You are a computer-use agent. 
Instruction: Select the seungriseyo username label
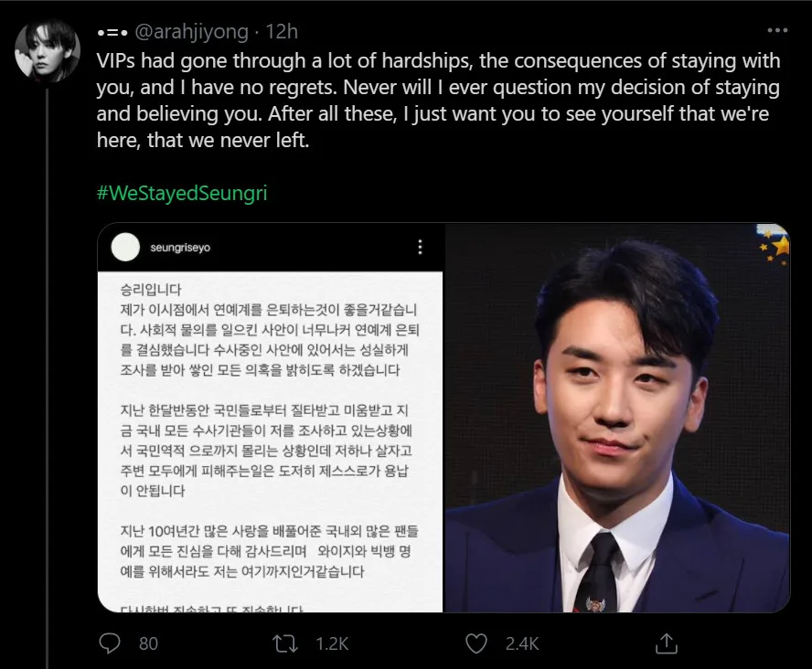click(x=180, y=248)
